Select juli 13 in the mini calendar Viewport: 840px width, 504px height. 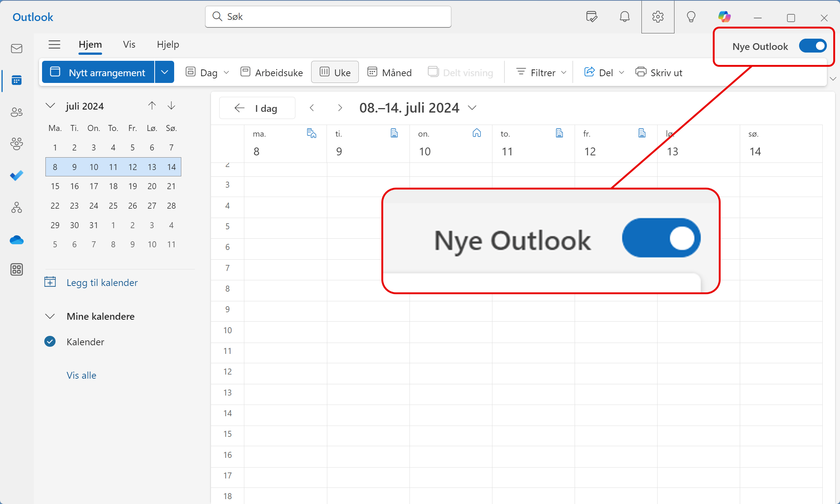tap(152, 167)
